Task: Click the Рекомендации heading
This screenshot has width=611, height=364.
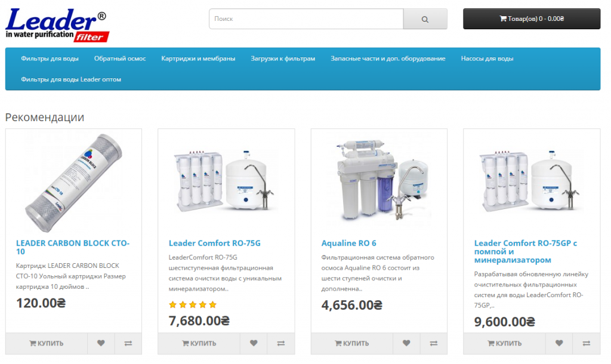Action: point(45,118)
